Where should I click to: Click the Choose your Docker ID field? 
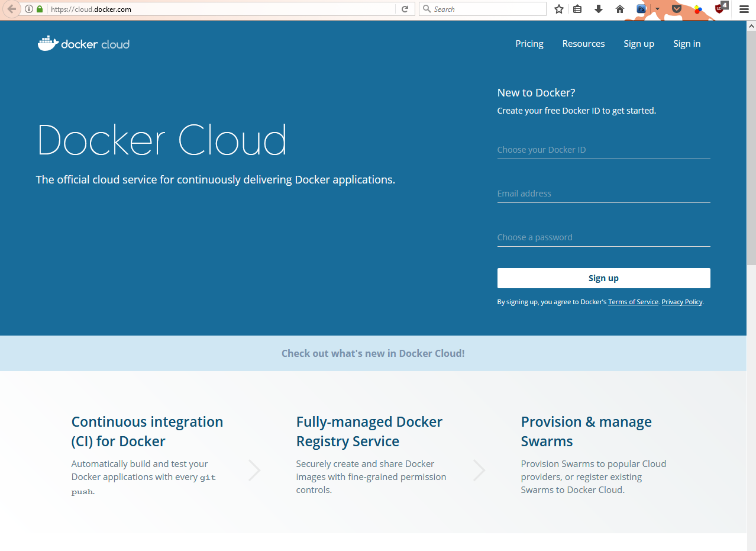(603, 150)
